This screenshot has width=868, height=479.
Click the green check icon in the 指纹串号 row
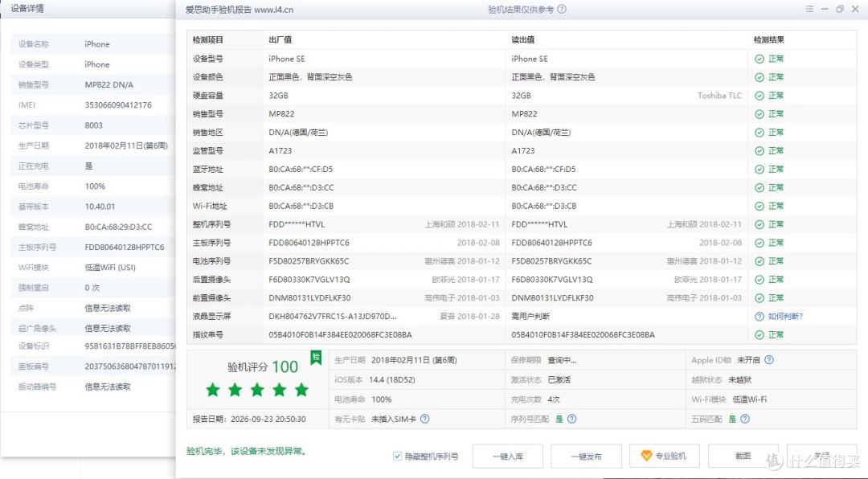coord(759,335)
